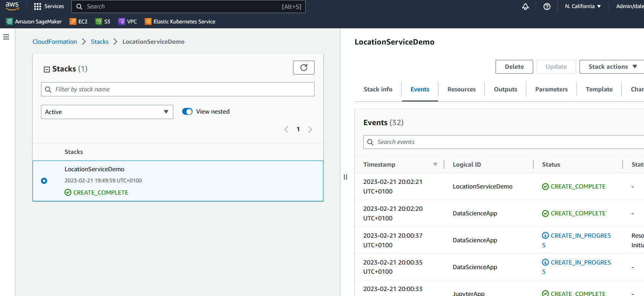Click the Logical ID column header

click(x=467, y=164)
